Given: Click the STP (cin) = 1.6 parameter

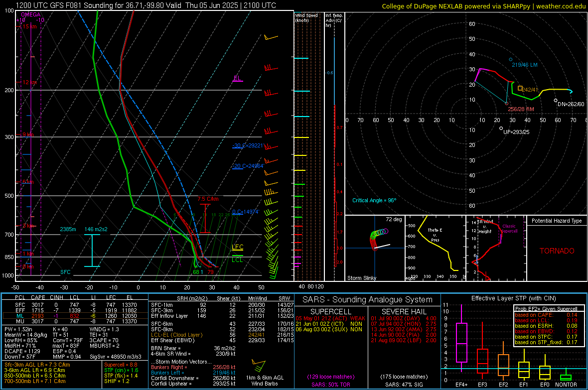Looking at the screenshot, I should pyautogui.click(x=121, y=370).
